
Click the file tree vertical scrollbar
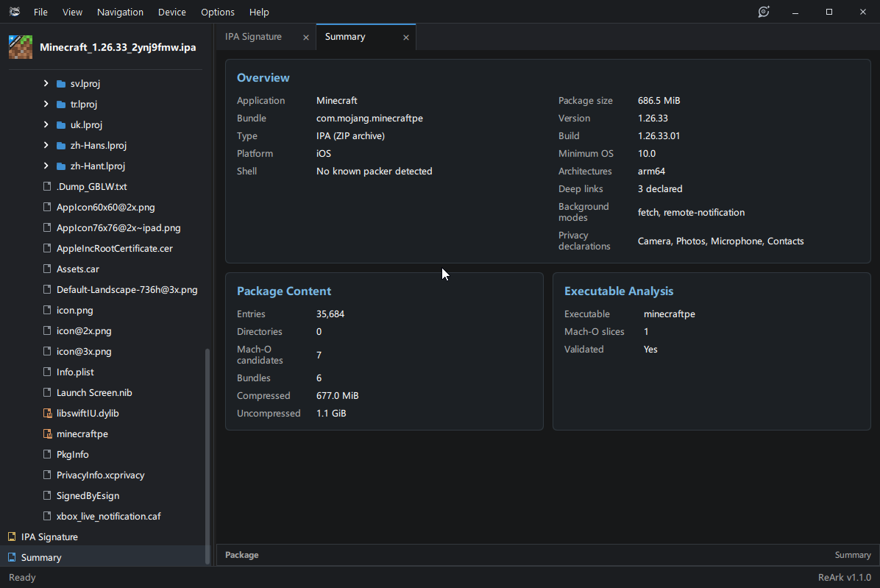coord(207,456)
